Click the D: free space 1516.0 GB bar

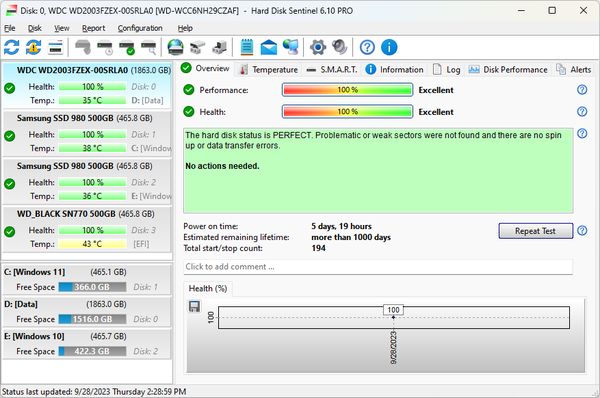(x=92, y=319)
